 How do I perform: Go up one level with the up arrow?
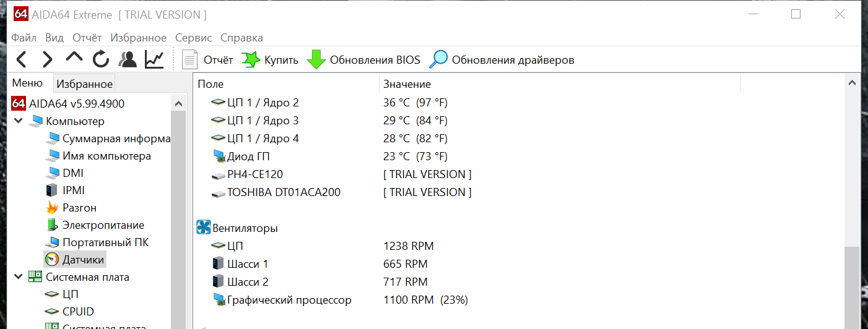tap(74, 58)
